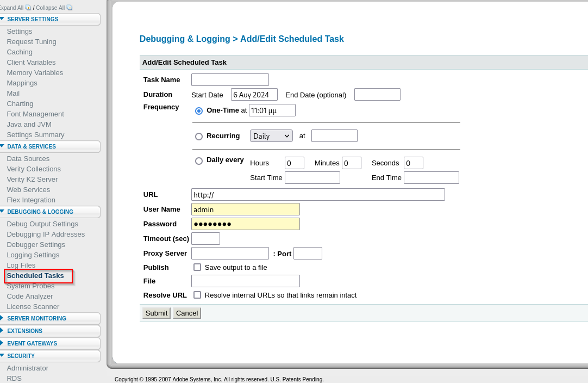The height and width of the screenshot is (383, 588).
Task: Go to Logging Settings page
Action: point(33,255)
